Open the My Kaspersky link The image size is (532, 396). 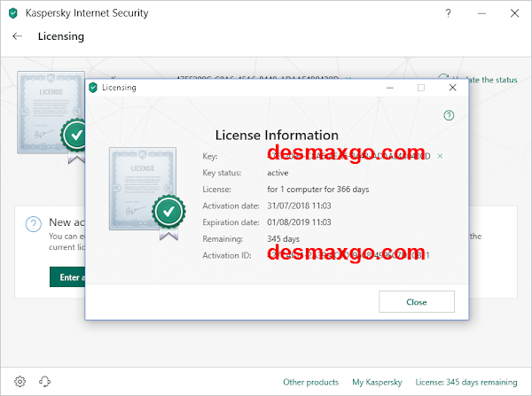(377, 382)
